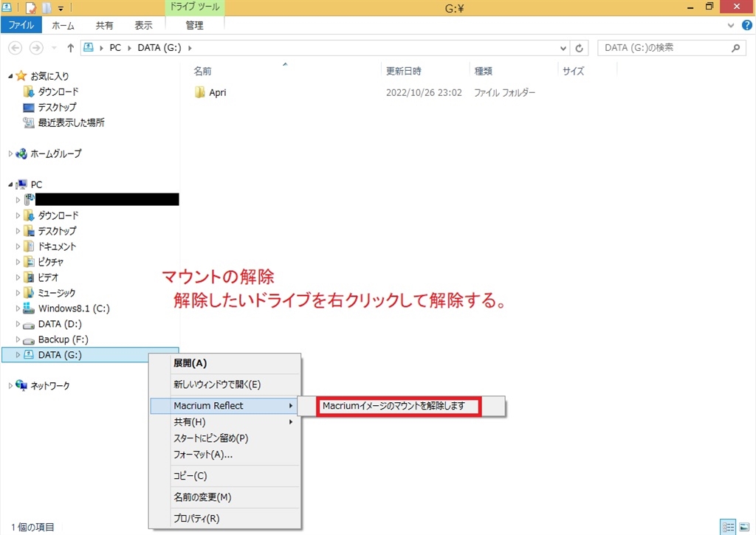Choose プロパティ(R) from context menu

click(225, 519)
